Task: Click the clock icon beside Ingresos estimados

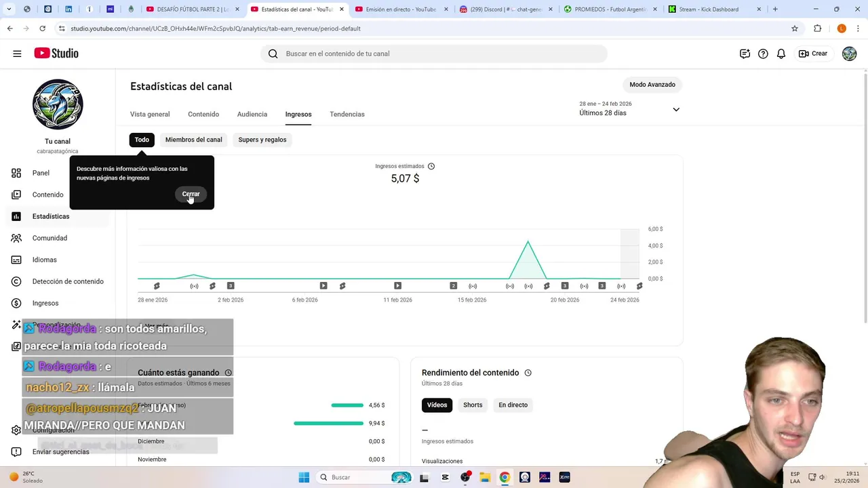Action: tap(431, 166)
